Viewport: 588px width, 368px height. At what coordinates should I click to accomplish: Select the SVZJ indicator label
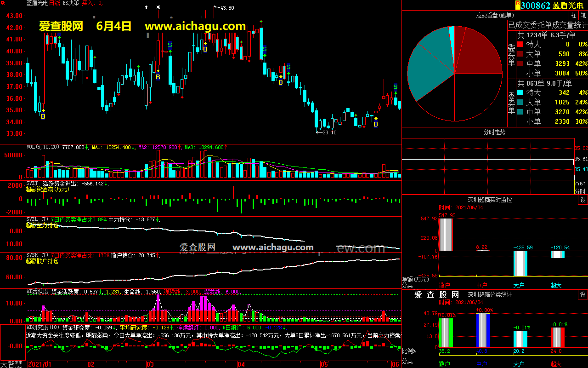coord(32,184)
